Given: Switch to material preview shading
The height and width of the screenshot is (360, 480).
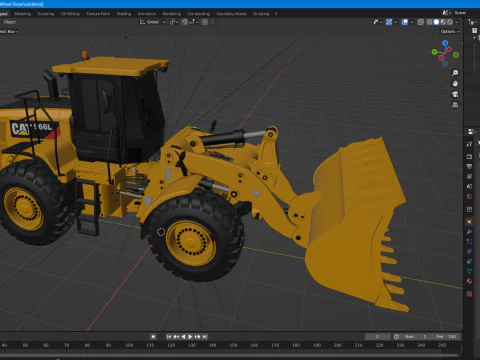Looking at the screenshot, I should coord(443,22).
